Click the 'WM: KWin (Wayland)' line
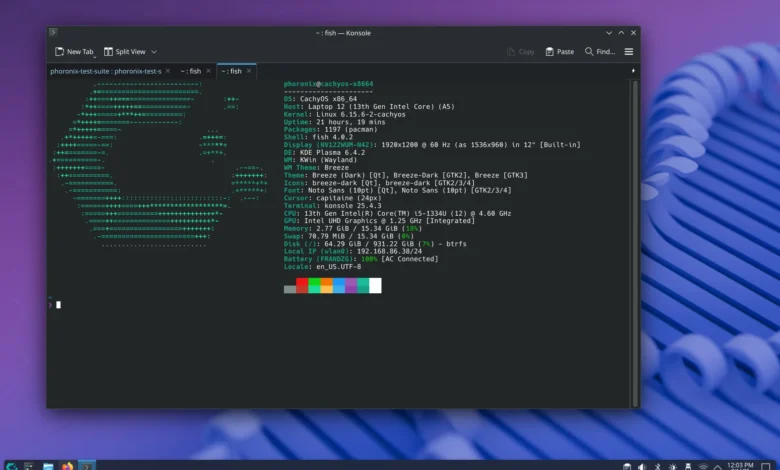 pyautogui.click(x=320, y=160)
